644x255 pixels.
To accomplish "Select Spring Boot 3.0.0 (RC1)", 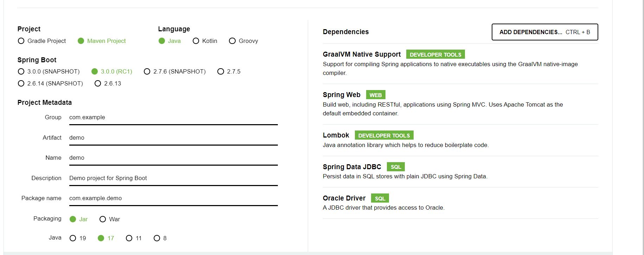I will point(112,71).
